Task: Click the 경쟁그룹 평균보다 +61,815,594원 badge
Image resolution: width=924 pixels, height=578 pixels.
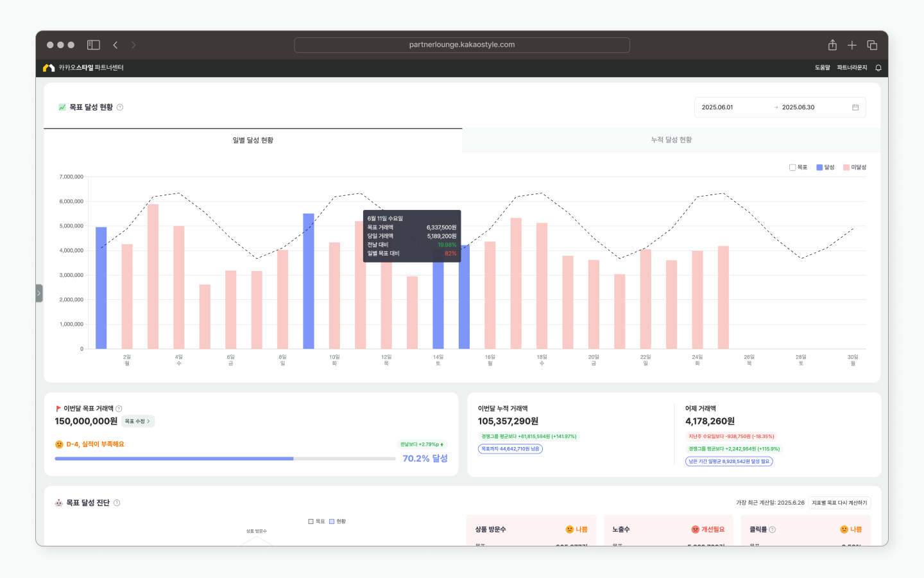Action: point(529,437)
